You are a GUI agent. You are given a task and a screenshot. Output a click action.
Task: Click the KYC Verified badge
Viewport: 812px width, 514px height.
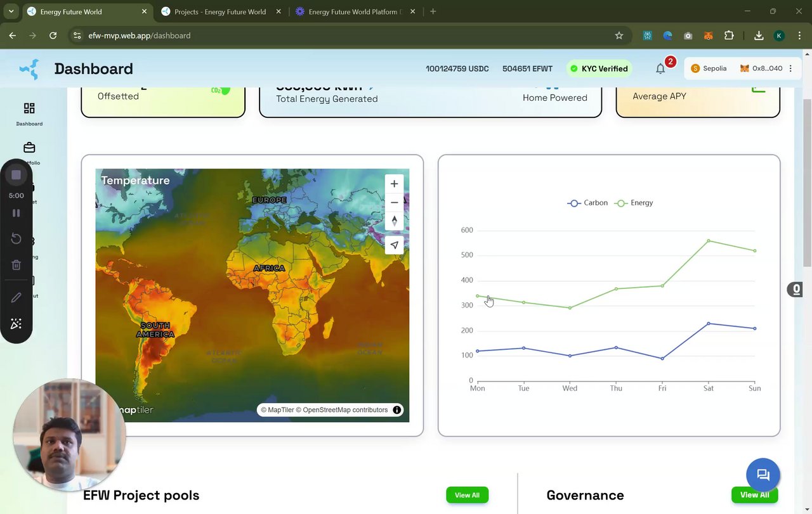599,68
